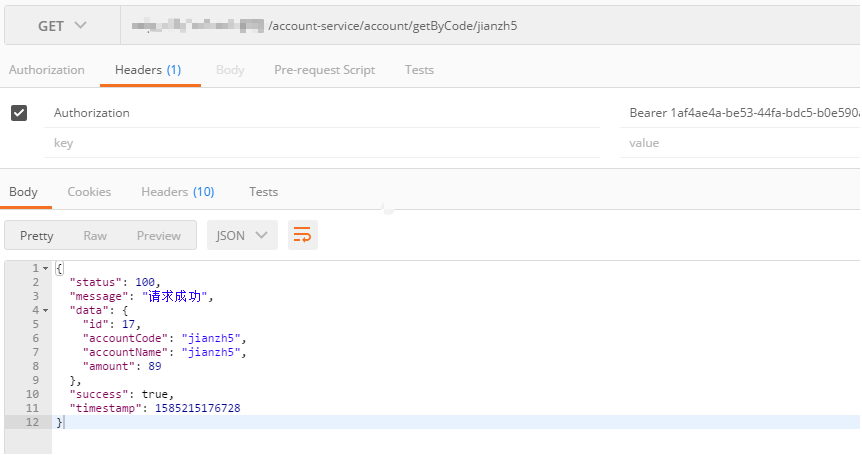This screenshot has height=455, width=862.
Task: Open the request Tests tab
Action: [x=419, y=70]
